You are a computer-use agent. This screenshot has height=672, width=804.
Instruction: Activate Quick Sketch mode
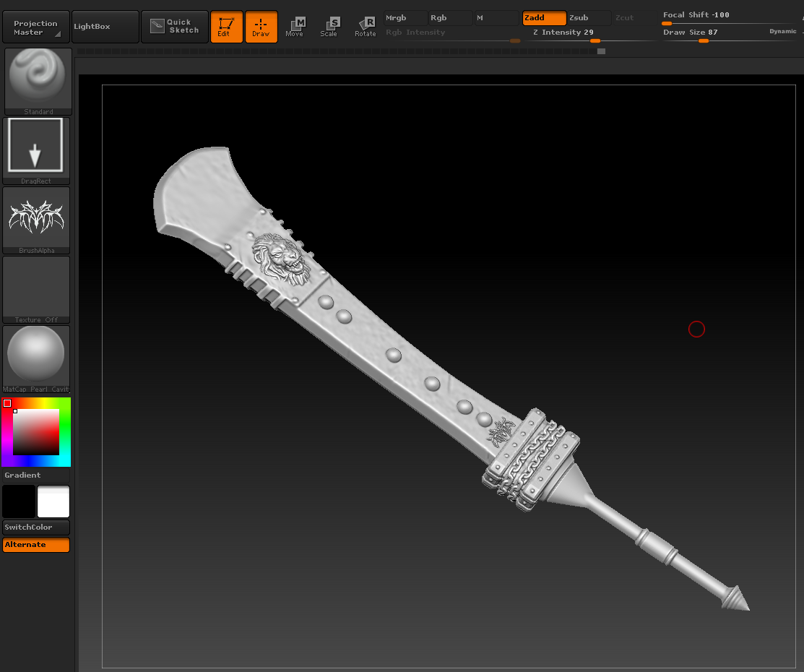pyautogui.click(x=174, y=26)
